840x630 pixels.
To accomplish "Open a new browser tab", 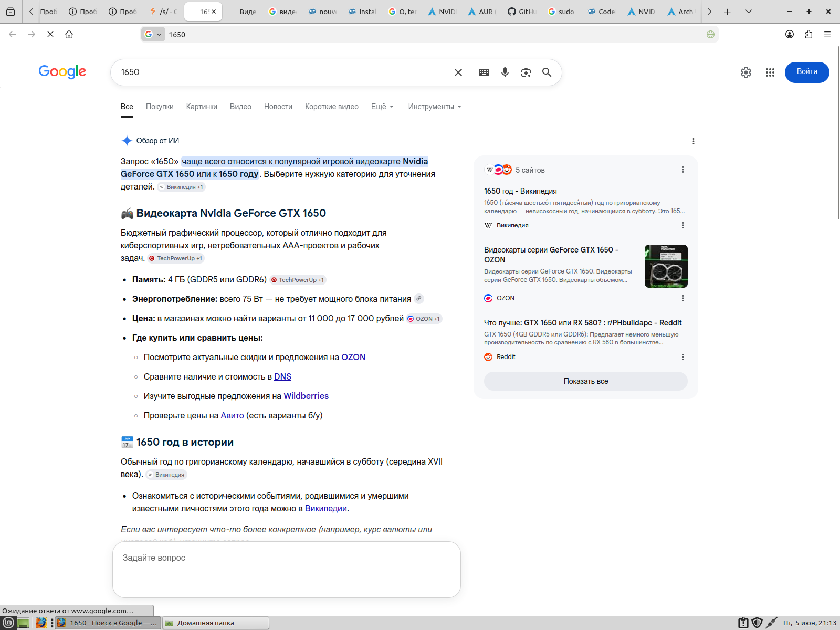I will tap(727, 12).
